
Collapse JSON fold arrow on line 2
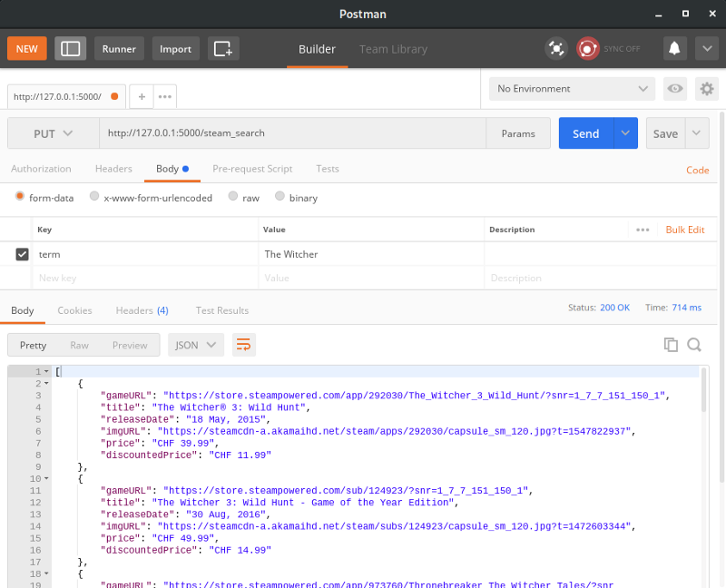tap(46, 383)
